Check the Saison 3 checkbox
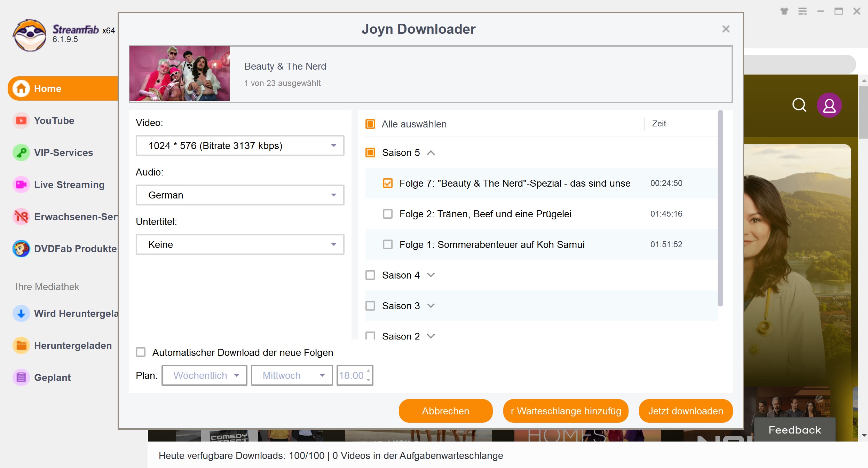The image size is (868, 468). point(370,306)
